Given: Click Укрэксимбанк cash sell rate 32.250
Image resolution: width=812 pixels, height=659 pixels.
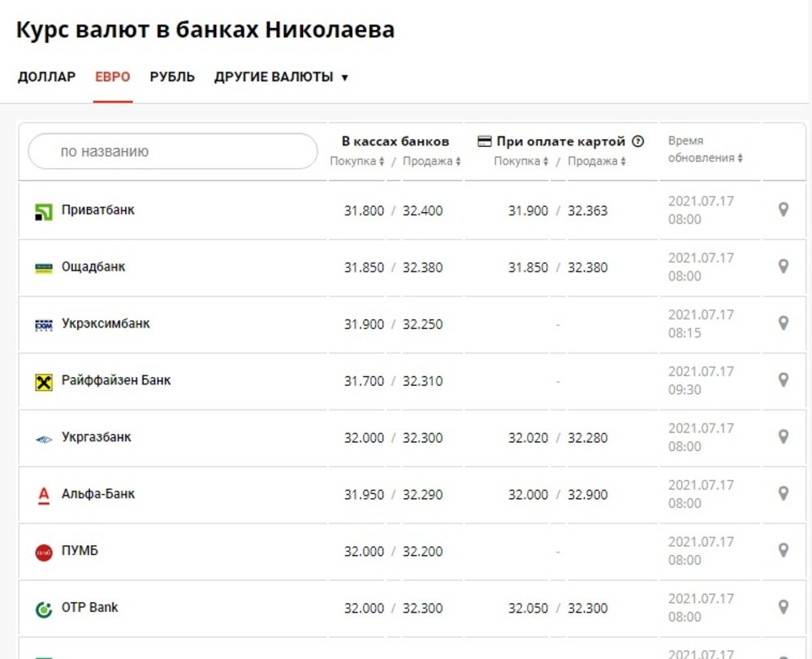Looking at the screenshot, I should (x=422, y=324).
